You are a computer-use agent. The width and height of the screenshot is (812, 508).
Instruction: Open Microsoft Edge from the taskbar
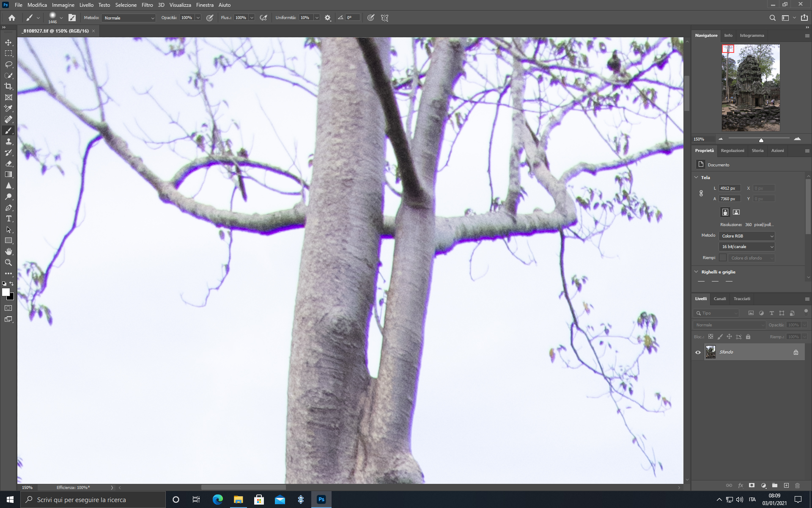pos(217,500)
